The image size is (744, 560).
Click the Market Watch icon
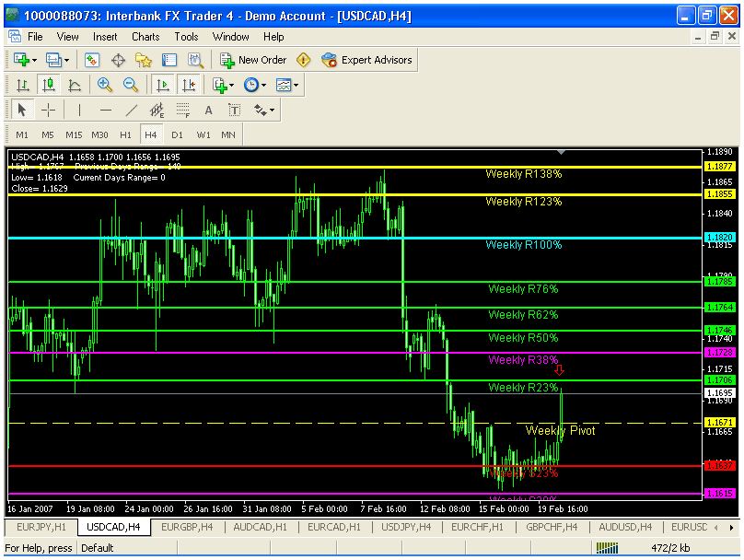[x=92, y=60]
